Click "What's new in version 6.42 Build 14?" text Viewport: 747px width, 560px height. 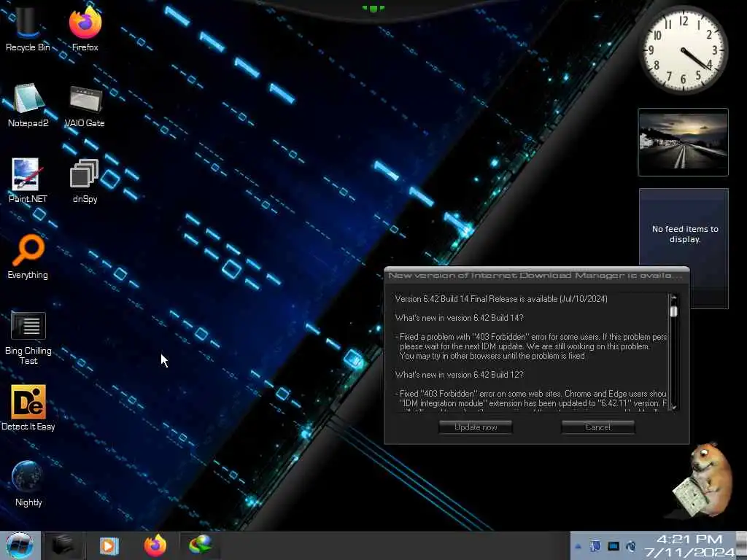pos(460,318)
